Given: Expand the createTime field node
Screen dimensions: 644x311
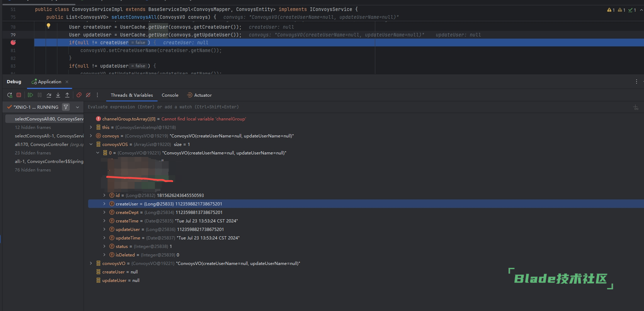Looking at the screenshot, I should tap(104, 221).
